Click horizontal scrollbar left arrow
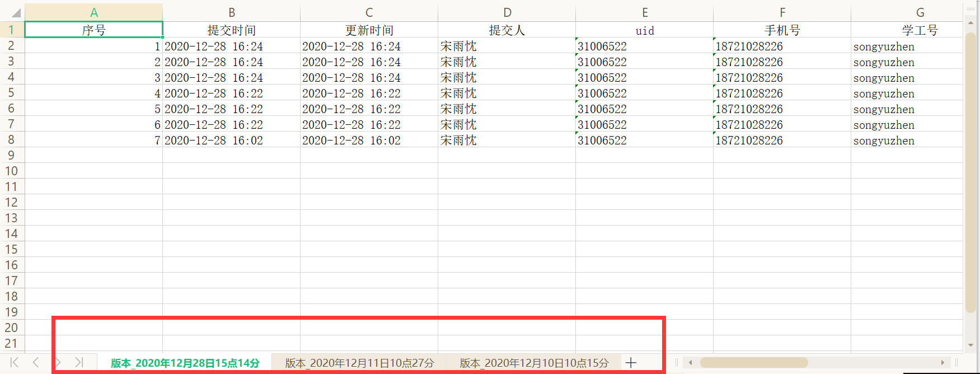980x374 pixels. 690,362
